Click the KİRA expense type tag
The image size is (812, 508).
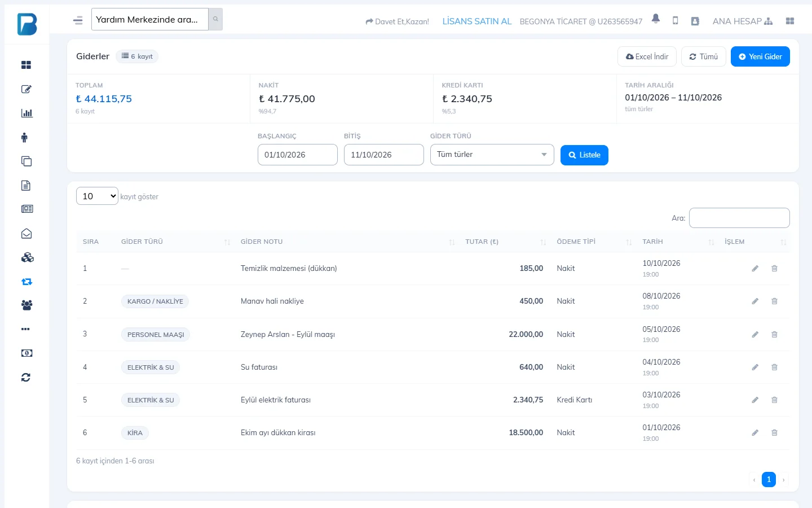pyautogui.click(x=135, y=433)
